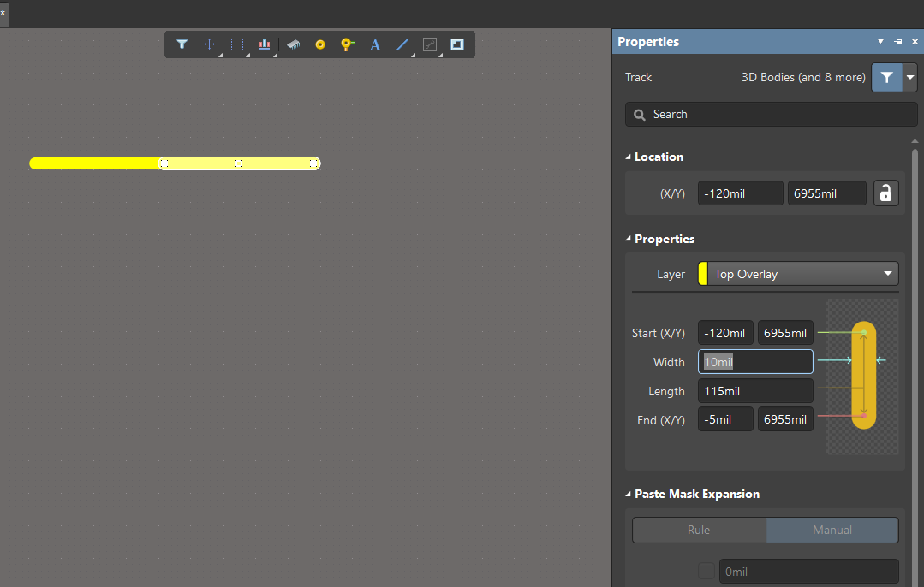
Task: Click the Search field in Properties panel
Action: [771, 114]
